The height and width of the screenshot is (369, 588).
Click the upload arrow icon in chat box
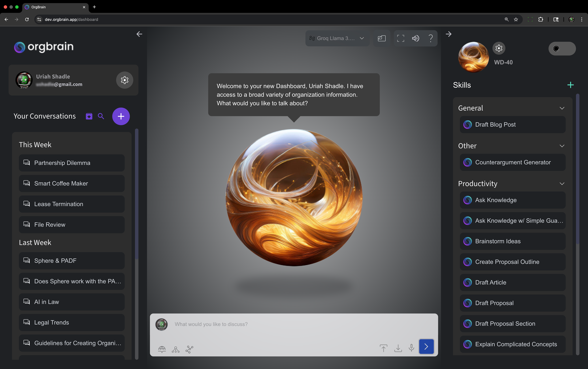click(383, 348)
